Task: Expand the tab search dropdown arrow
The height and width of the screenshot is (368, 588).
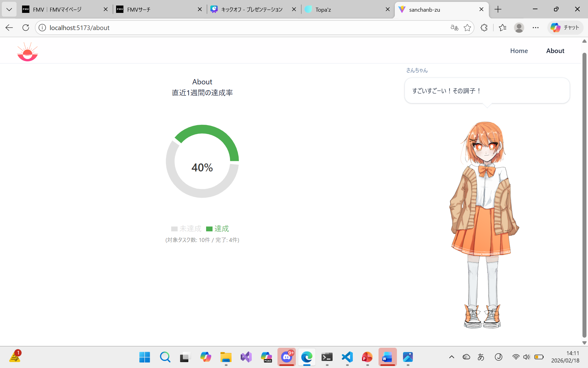Action: click(x=9, y=10)
